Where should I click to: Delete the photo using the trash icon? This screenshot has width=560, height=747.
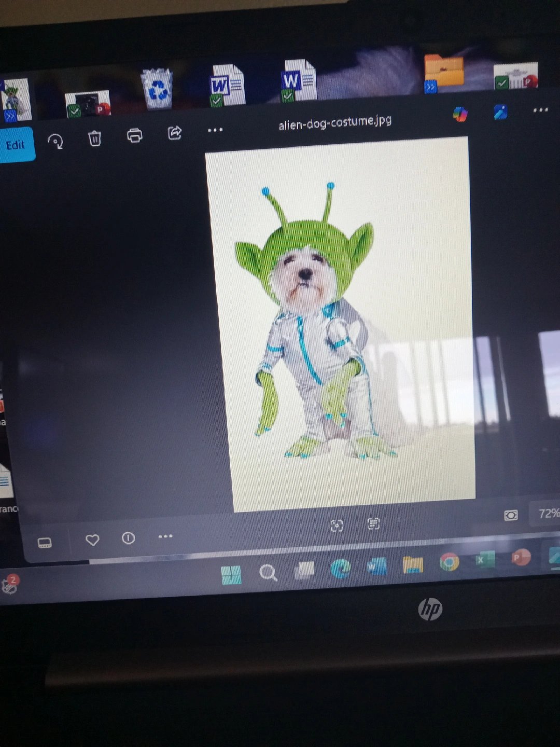click(x=94, y=139)
